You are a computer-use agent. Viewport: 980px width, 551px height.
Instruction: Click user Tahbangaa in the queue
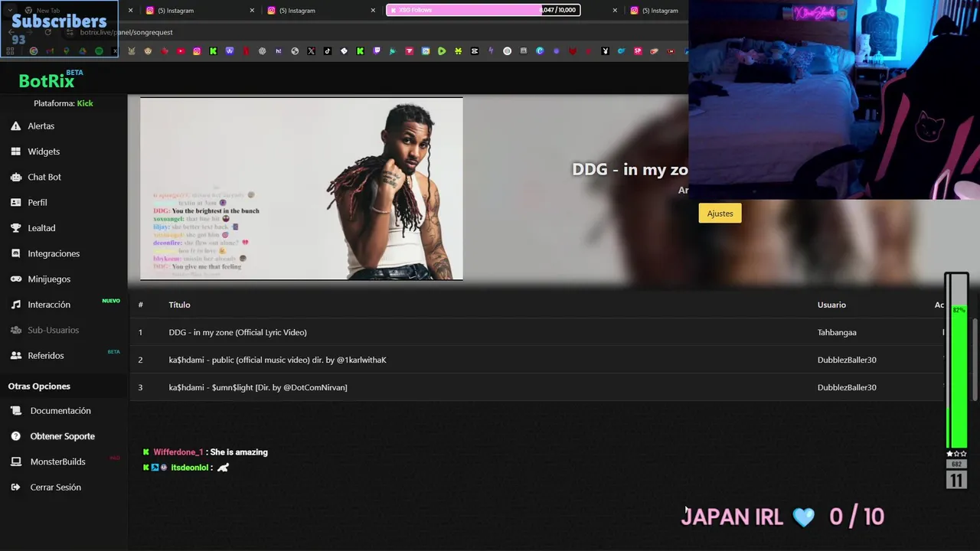[x=837, y=332]
